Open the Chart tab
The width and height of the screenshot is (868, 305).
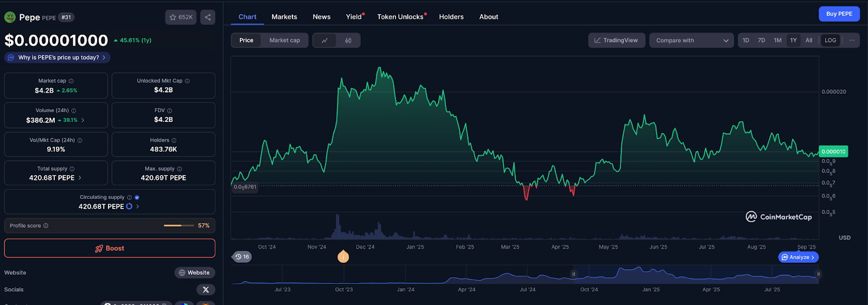click(247, 17)
